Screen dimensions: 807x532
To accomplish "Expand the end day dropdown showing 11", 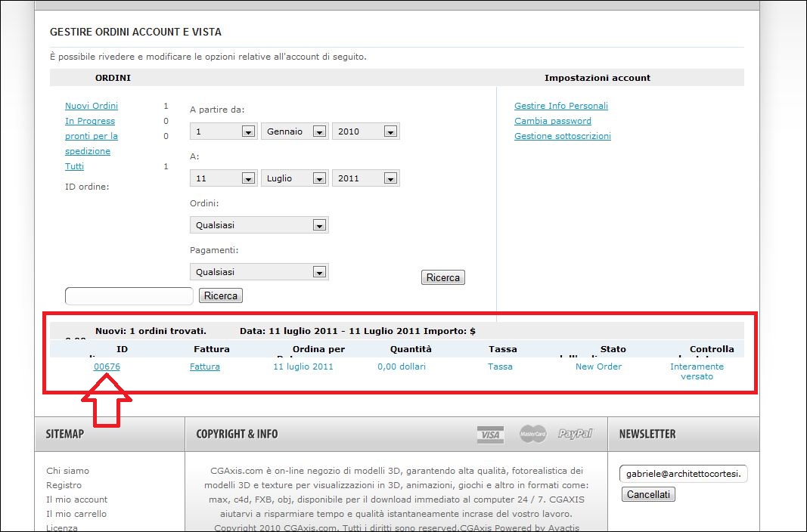I will [x=223, y=178].
